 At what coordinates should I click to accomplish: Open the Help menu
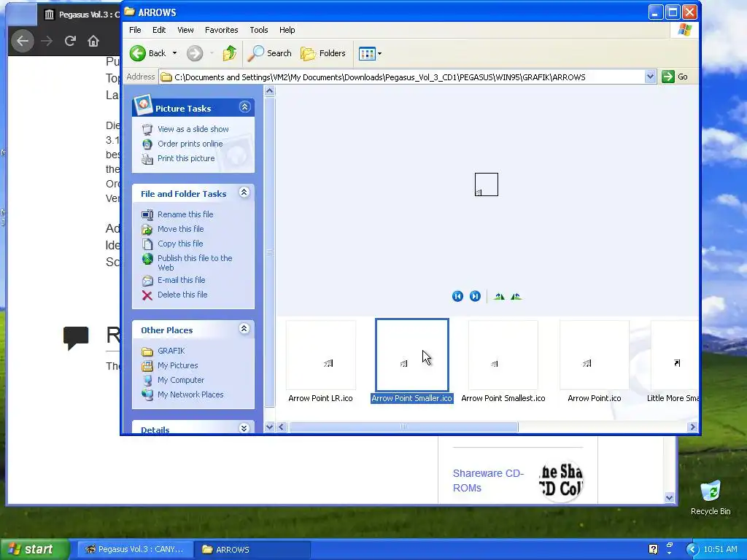point(287,30)
